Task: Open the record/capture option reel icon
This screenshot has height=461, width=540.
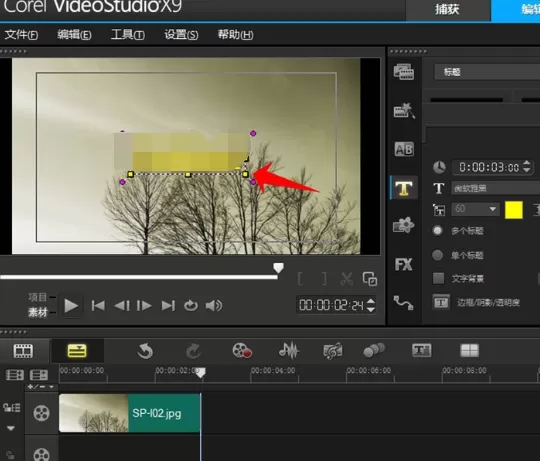Action: tap(242, 351)
